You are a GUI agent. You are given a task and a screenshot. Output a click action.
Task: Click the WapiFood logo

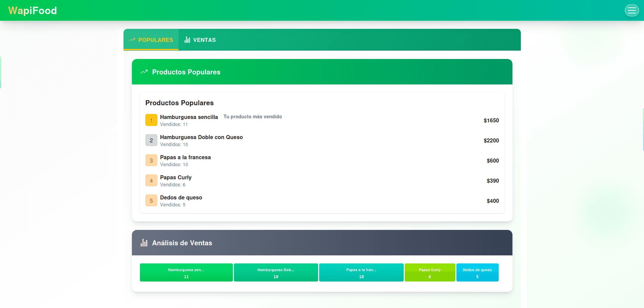pos(33,11)
